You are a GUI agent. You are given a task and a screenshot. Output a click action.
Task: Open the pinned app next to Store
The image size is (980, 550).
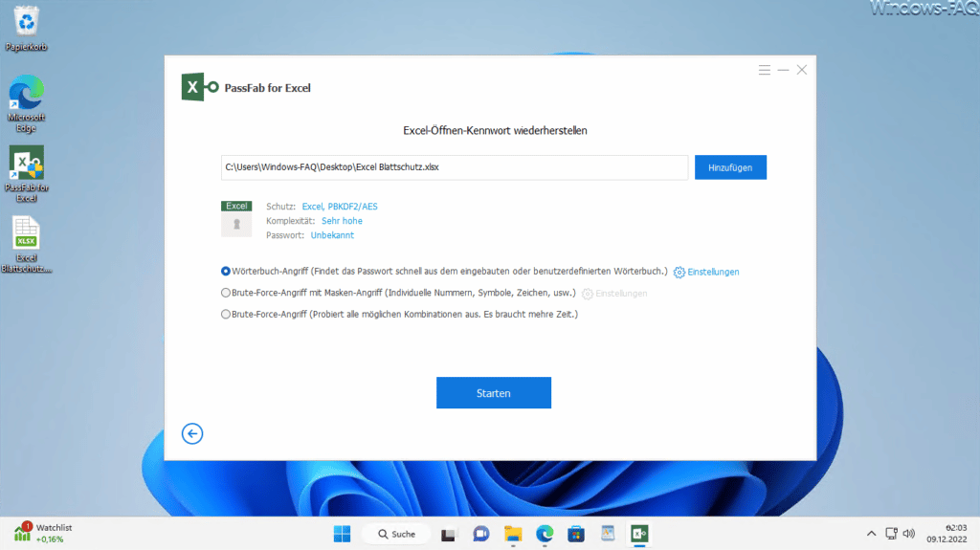point(608,534)
